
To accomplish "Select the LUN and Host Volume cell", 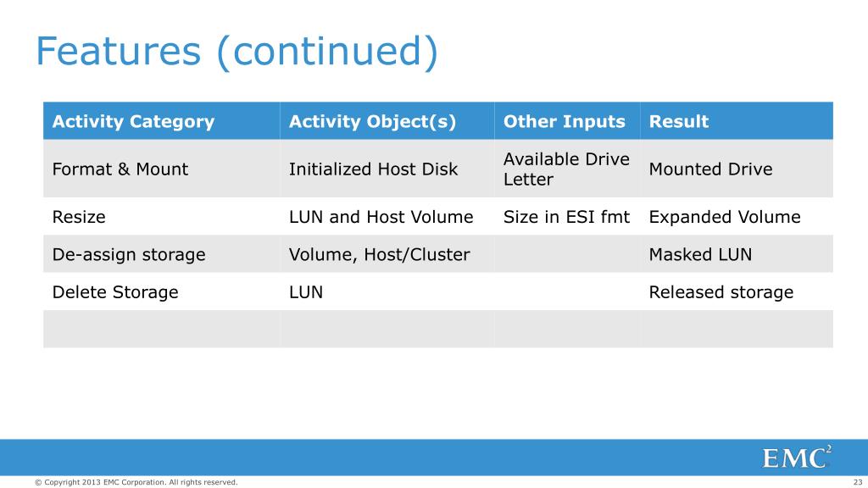I will tap(387, 216).
